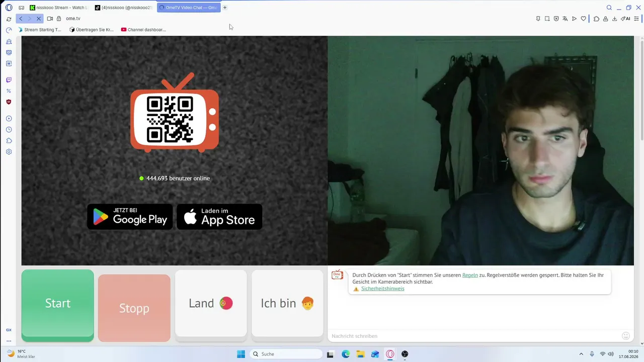Open 'Channel dashboar...' bookmark
This screenshot has height=362, width=644.
pyautogui.click(x=143, y=30)
